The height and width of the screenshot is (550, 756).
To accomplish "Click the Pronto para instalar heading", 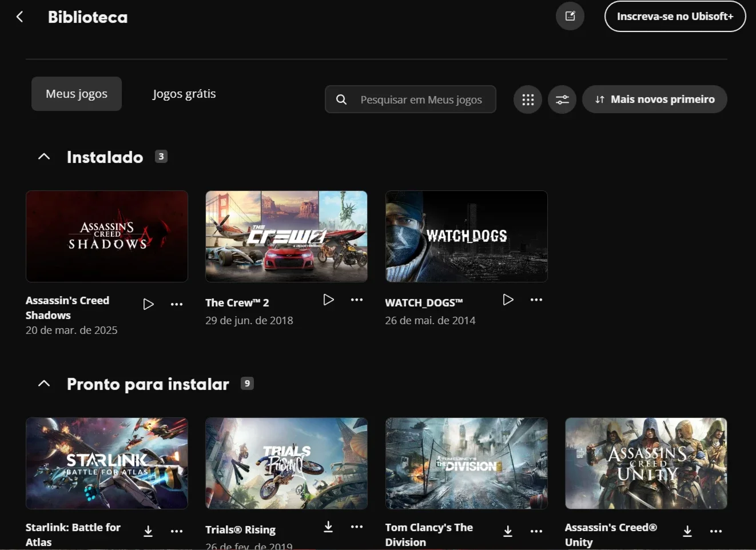I will click(x=148, y=384).
